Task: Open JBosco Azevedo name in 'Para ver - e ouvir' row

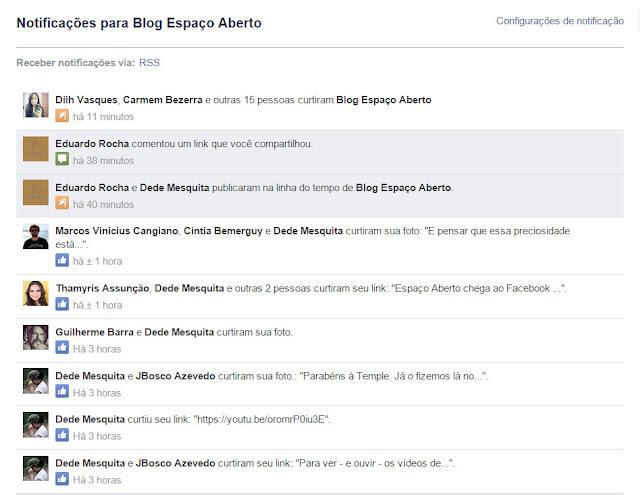Action: pos(175,463)
